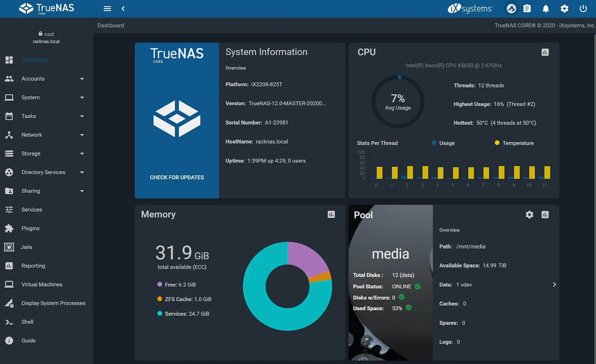596x364 pixels.
Task: Click the CPU average usage gauge
Action: tap(398, 102)
